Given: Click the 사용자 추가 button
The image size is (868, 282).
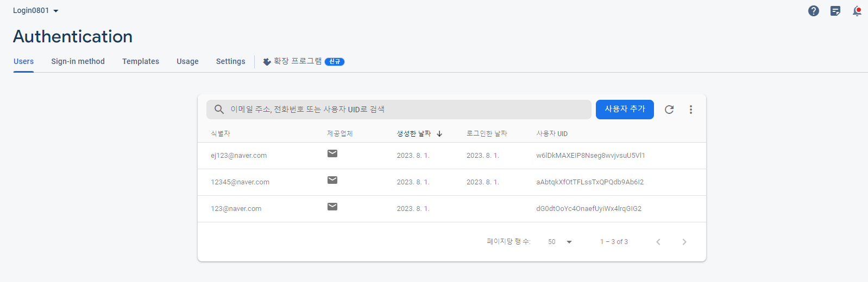Looking at the screenshot, I should [625, 110].
